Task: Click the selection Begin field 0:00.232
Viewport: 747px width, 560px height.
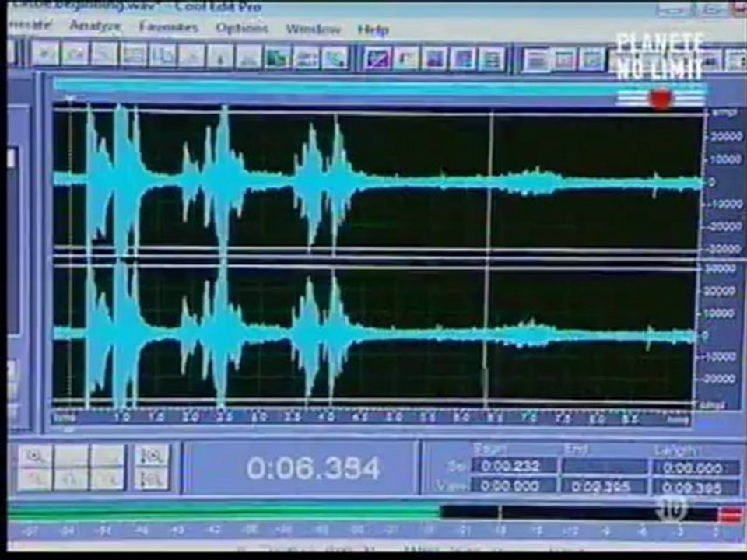Action: coord(514,466)
